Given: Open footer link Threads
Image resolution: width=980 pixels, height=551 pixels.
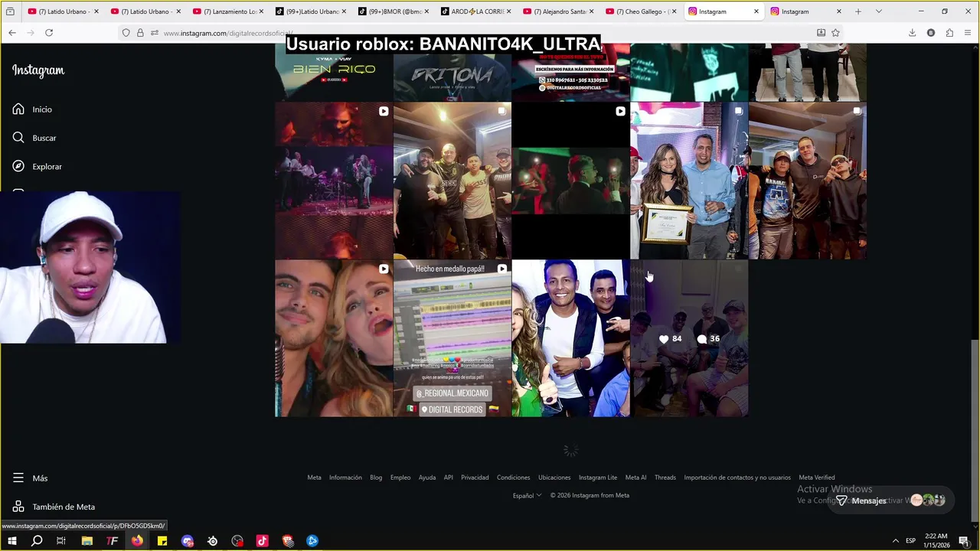Looking at the screenshot, I should point(665,478).
